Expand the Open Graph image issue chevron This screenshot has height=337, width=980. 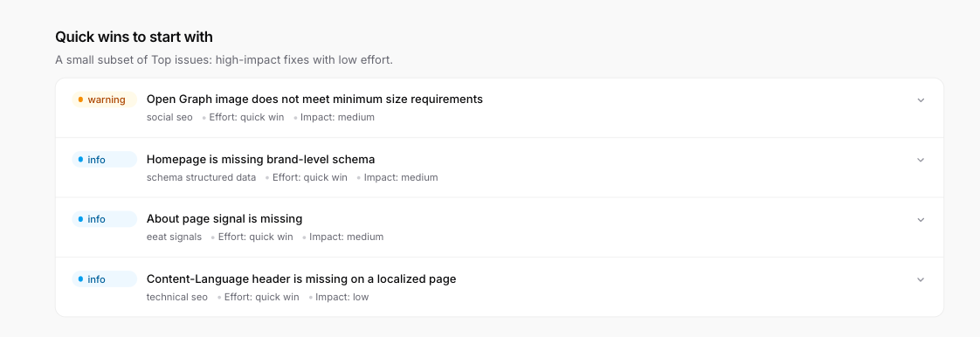coord(920,100)
